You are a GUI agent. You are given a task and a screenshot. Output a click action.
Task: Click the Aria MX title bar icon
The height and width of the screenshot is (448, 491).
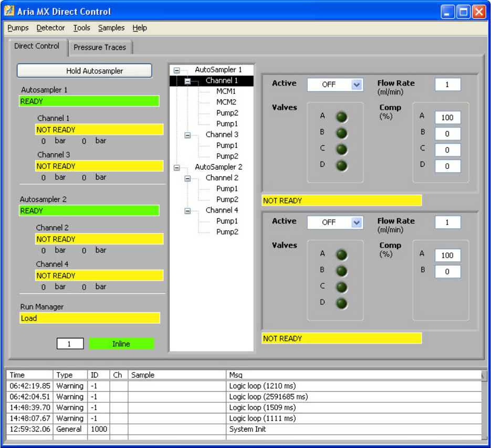pyautogui.click(x=9, y=10)
